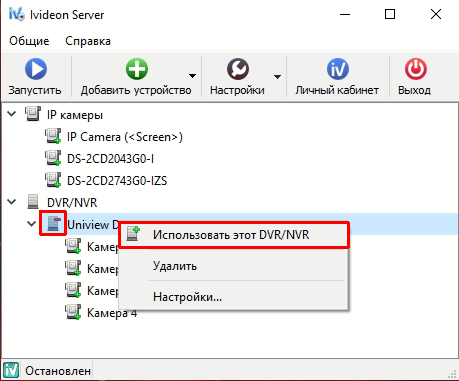Click the third Камера icon under Uniview
The height and width of the screenshot is (381, 459).
click(x=73, y=290)
